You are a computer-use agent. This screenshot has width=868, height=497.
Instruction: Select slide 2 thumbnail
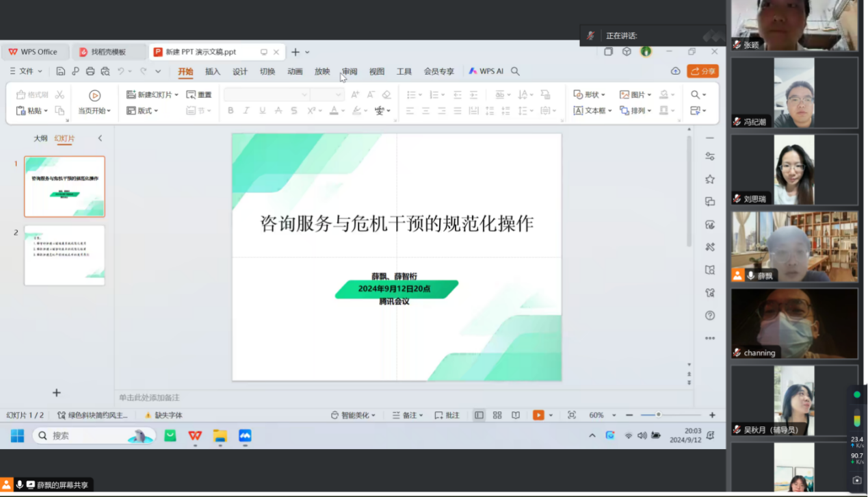click(64, 255)
